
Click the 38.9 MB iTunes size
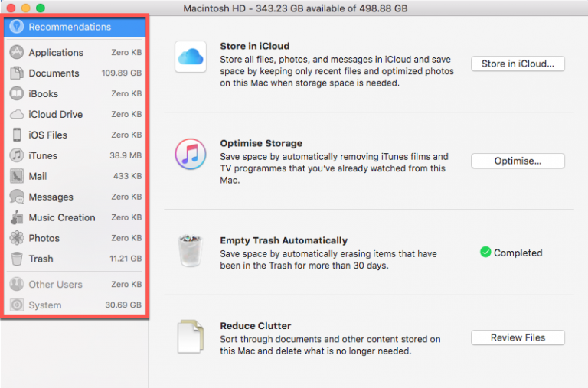(126, 155)
